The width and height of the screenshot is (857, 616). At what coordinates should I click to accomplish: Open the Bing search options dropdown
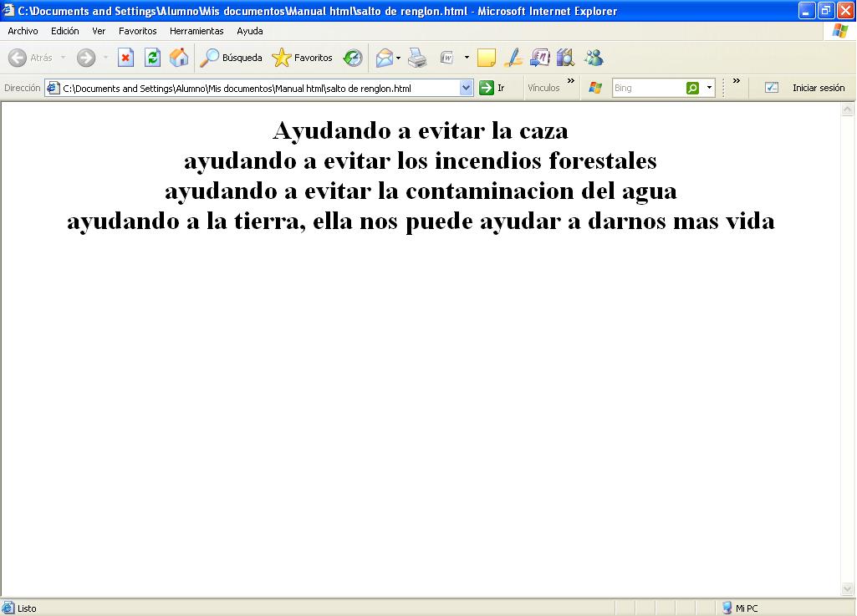coord(708,87)
